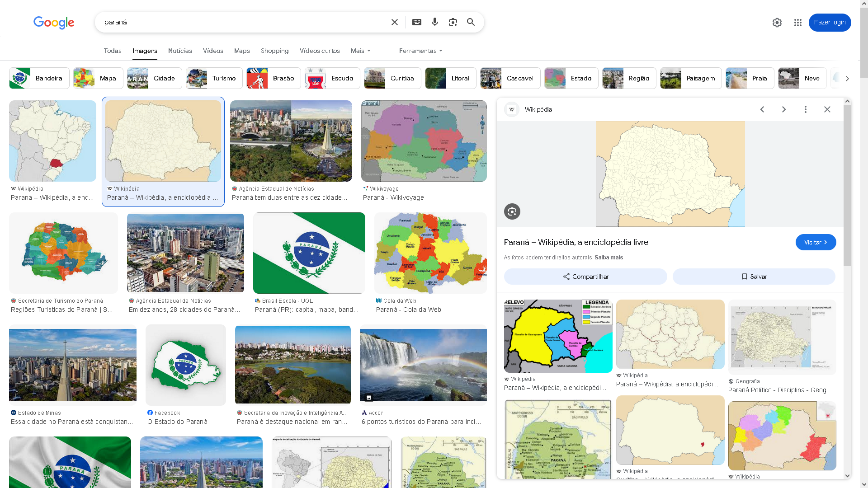
Task: Open the Google apps grid
Action: [798, 23]
